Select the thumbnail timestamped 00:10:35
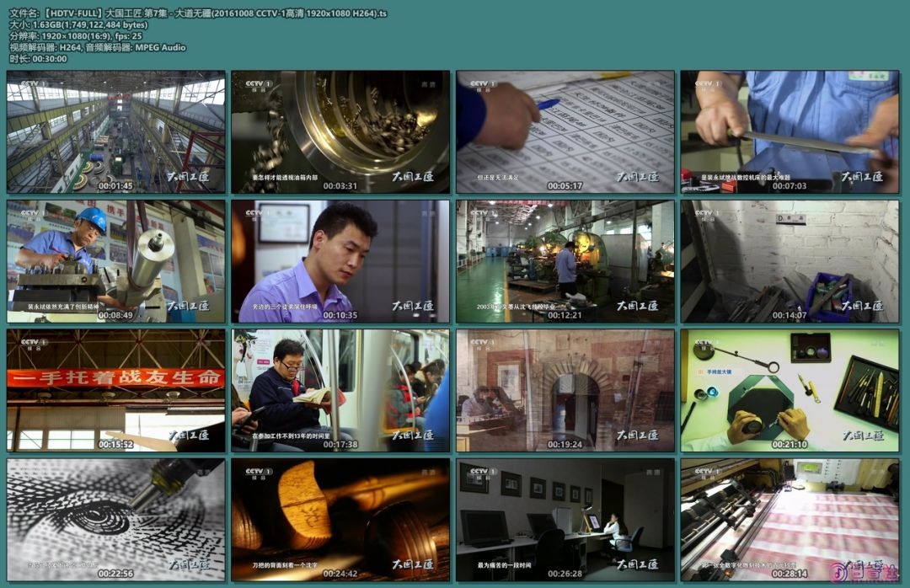The image size is (910, 588). pyautogui.click(x=340, y=261)
